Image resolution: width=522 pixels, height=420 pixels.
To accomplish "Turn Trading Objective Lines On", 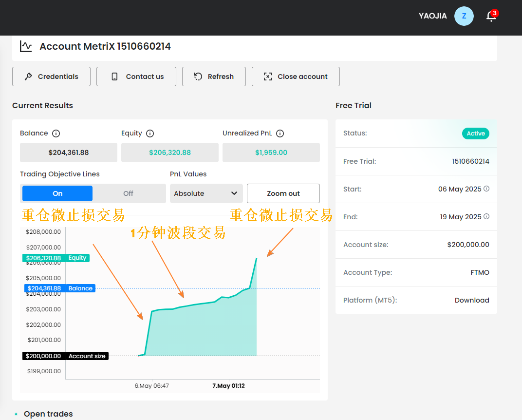I will tap(57, 193).
